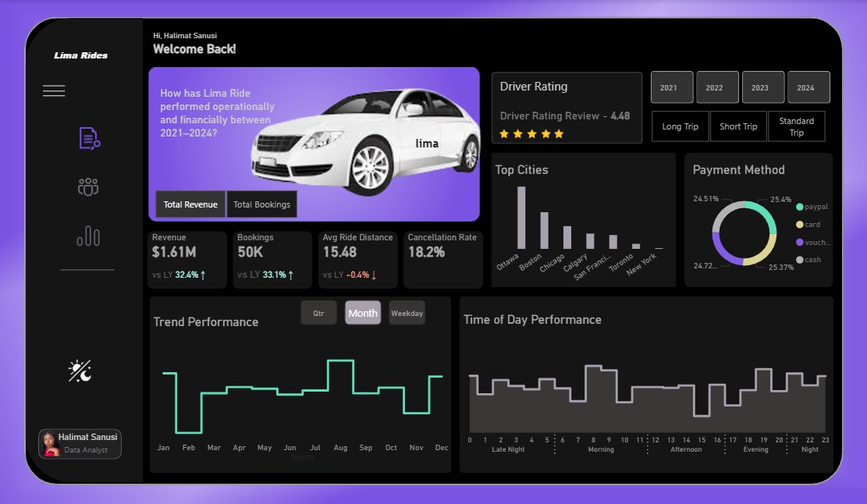
Task: Filter by year 2021
Action: click(672, 87)
